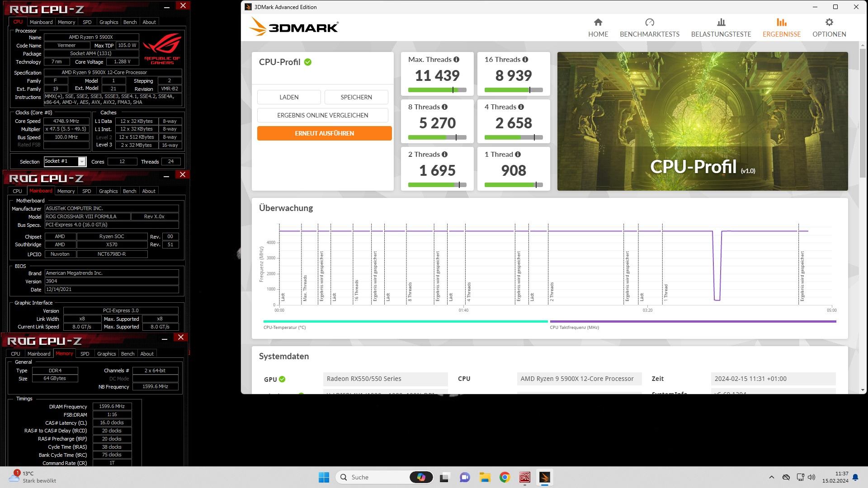868x488 pixels.
Task: Open the Windows Start menu
Action: 324,477
